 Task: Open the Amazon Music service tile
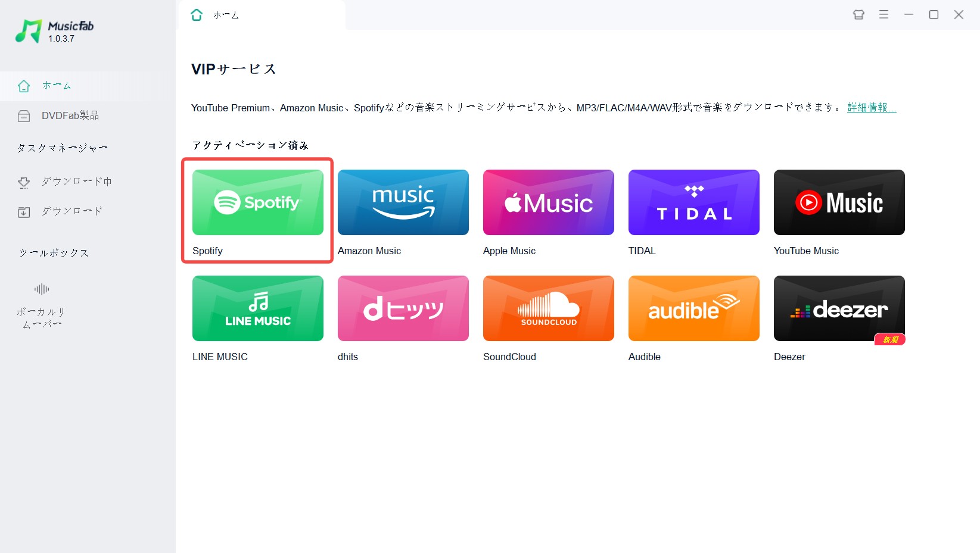[x=403, y=202]
